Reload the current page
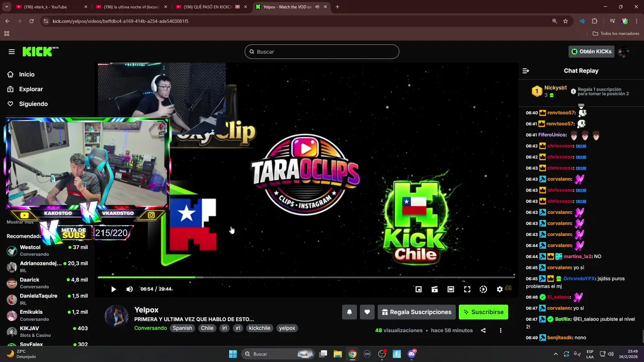The image size is (644, 362). (x=31, y=21)
